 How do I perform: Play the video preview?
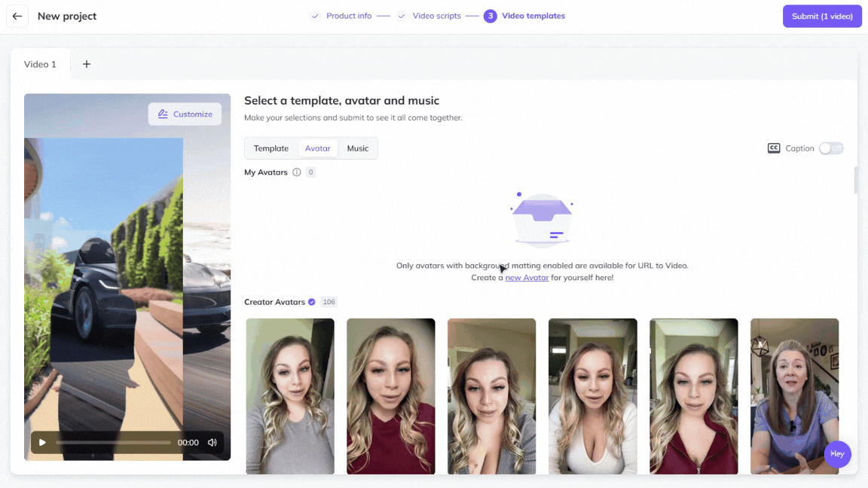tap(42, 443)
